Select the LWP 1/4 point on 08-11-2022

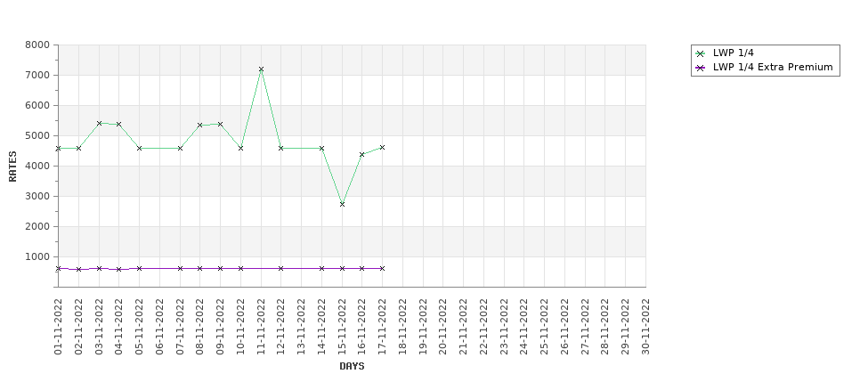(199, 126)
